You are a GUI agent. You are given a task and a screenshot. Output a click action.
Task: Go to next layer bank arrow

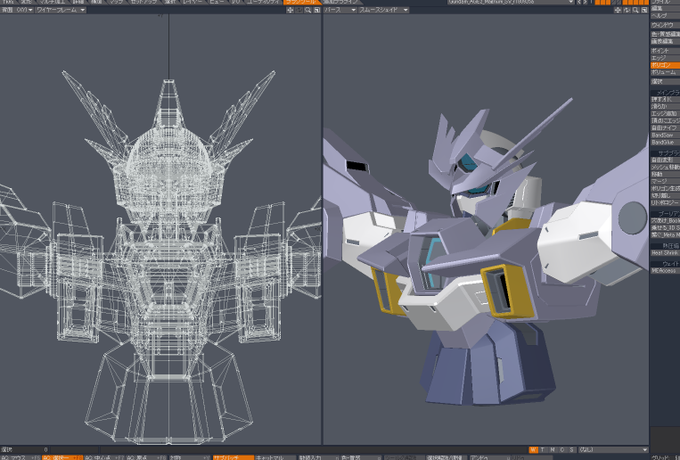585,2
